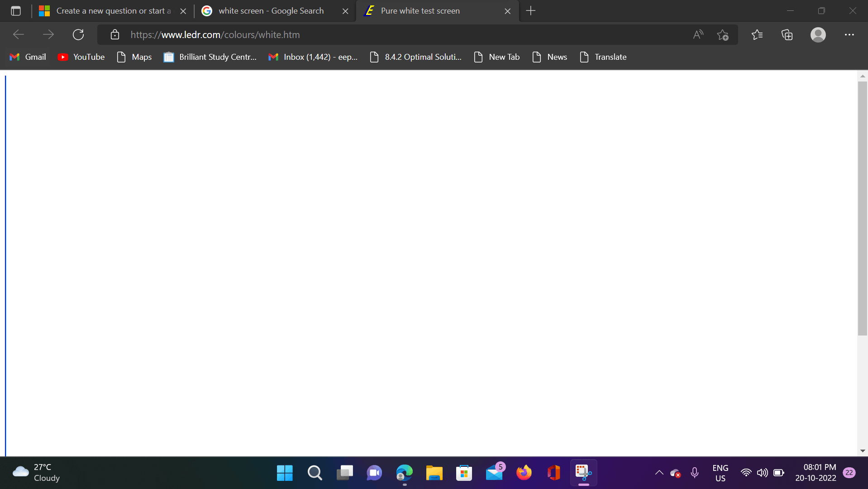Close the 'Create a new question' tab

tap(183, 11)
